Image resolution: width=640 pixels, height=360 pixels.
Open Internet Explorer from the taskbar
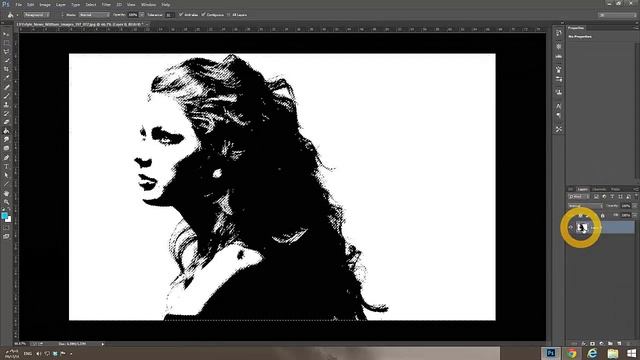coord(592,353)
